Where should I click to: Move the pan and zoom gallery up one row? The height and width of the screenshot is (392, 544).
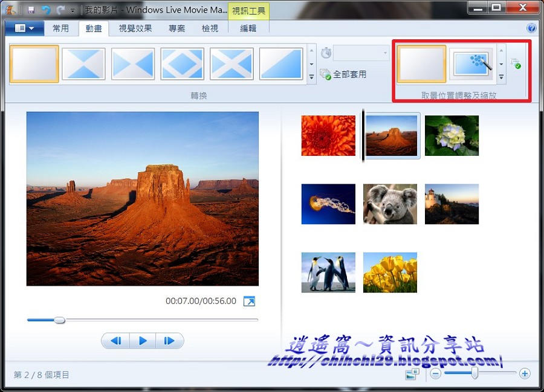point(501,51)
